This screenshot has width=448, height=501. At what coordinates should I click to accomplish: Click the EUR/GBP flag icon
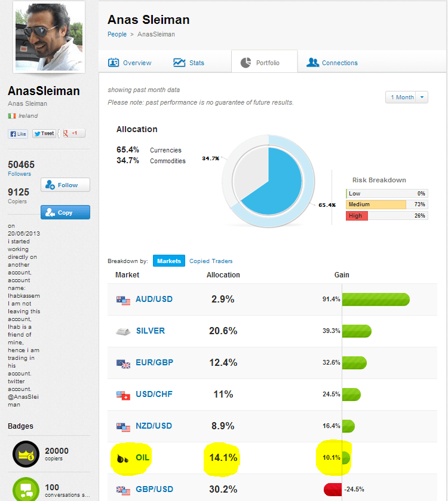pyautogui.click(x=123, y=364)
